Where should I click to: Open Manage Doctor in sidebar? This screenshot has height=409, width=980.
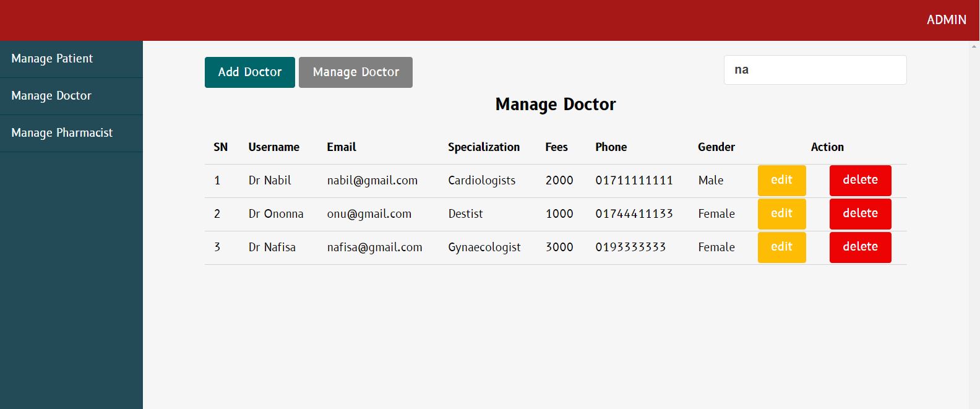pos(71,96)
